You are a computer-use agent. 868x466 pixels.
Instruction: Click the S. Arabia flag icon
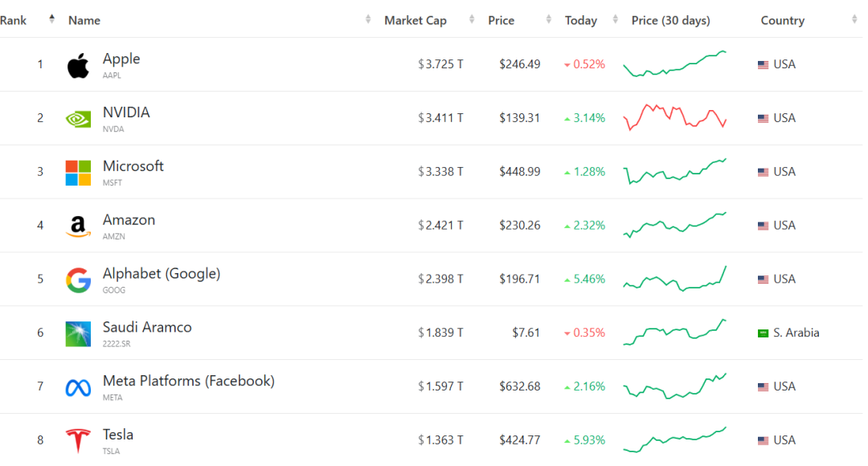tap(763, 333)
